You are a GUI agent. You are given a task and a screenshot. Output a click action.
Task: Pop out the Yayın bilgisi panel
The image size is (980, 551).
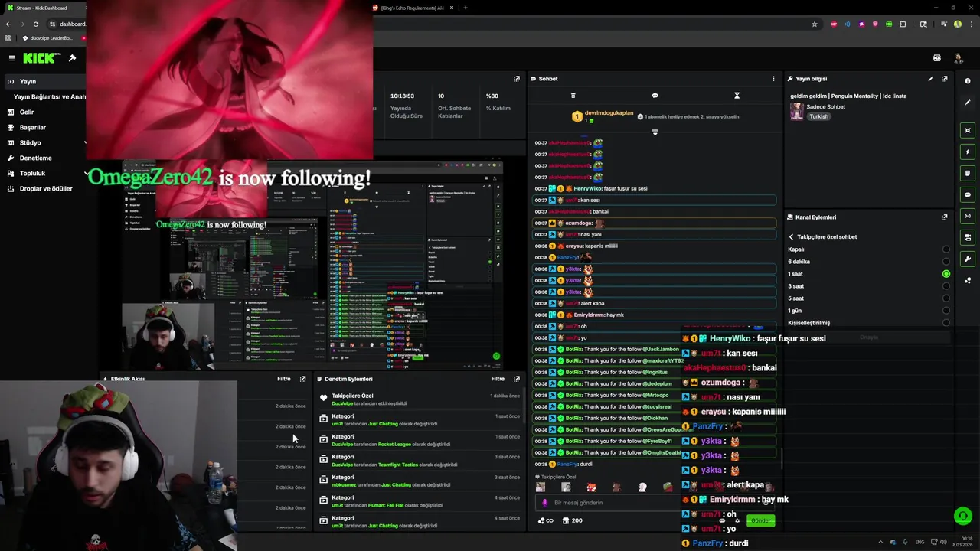(x=944, y=79)
